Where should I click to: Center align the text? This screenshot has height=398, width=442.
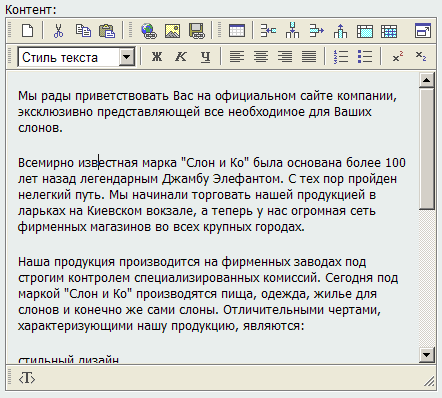pos(261,57)
